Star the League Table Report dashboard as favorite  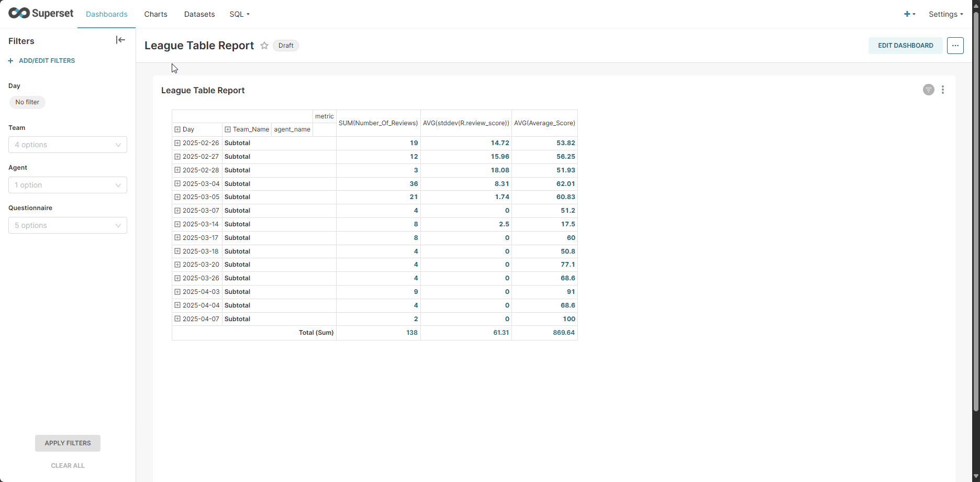[264, 46]
